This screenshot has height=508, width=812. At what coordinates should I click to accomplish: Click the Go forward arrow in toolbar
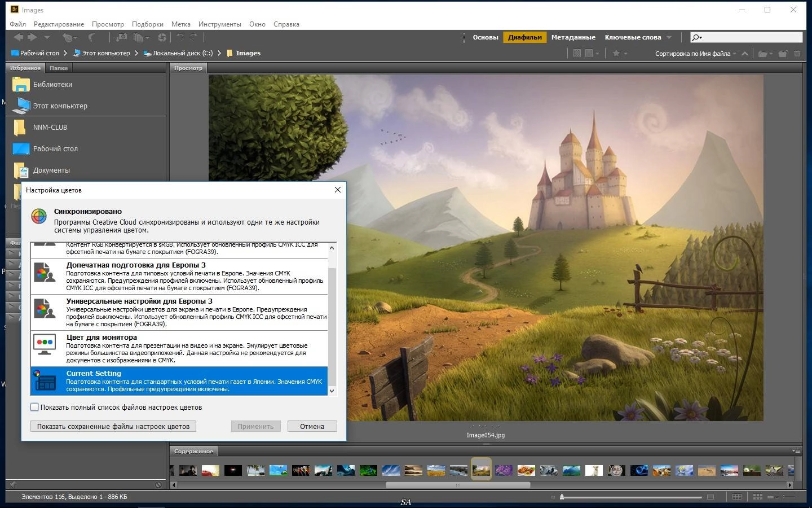(32, 37)
